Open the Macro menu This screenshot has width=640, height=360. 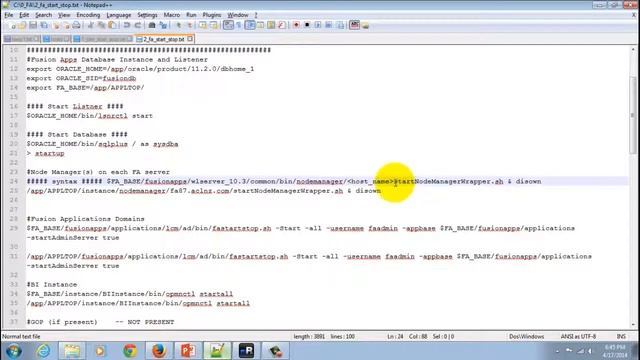click(172, 15)
